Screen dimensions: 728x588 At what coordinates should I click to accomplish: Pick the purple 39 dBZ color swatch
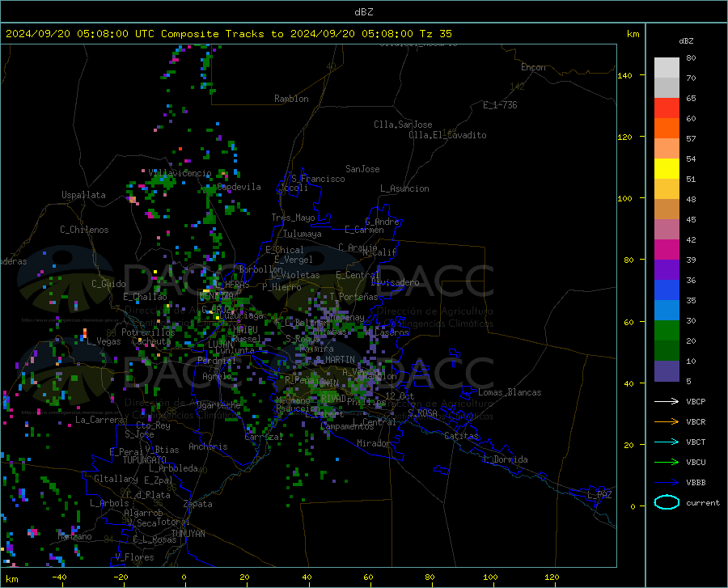pyautogui.click(x=667, y=269)
